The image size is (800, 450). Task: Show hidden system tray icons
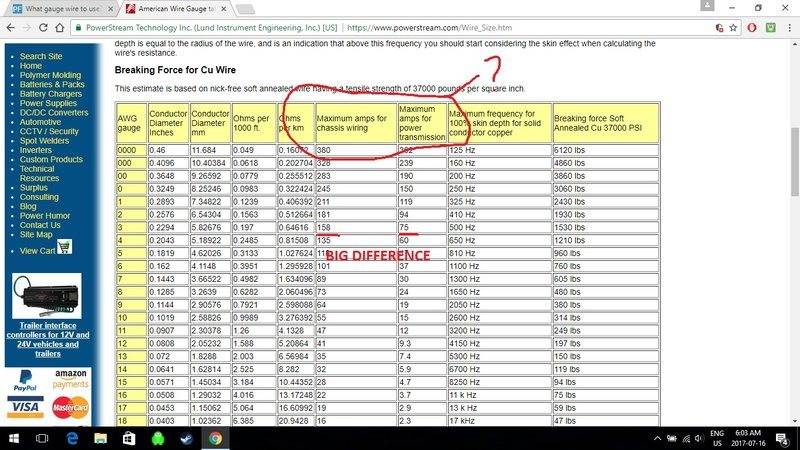[x=658, y=438]
